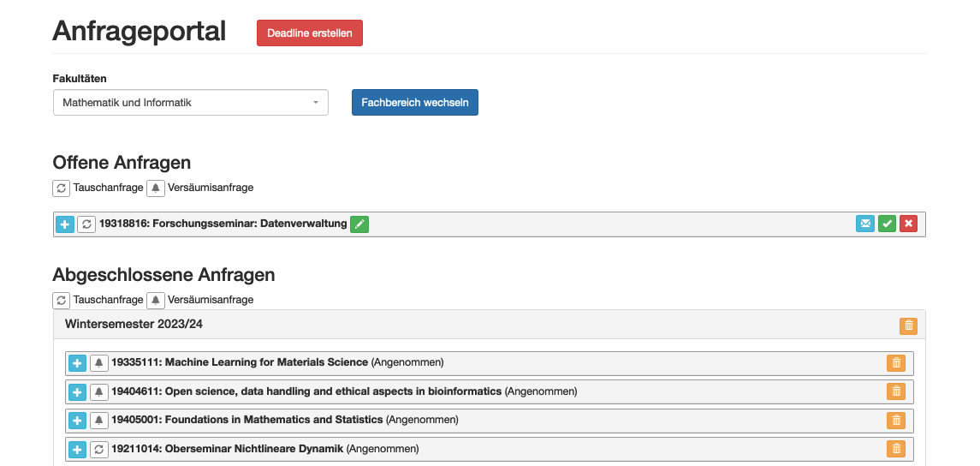This screenshot has height=466, width=980.
Task: Click the text 19211014: Oberseminar Nichtlineare Dynamik
Action: click(x=228, y=449)
